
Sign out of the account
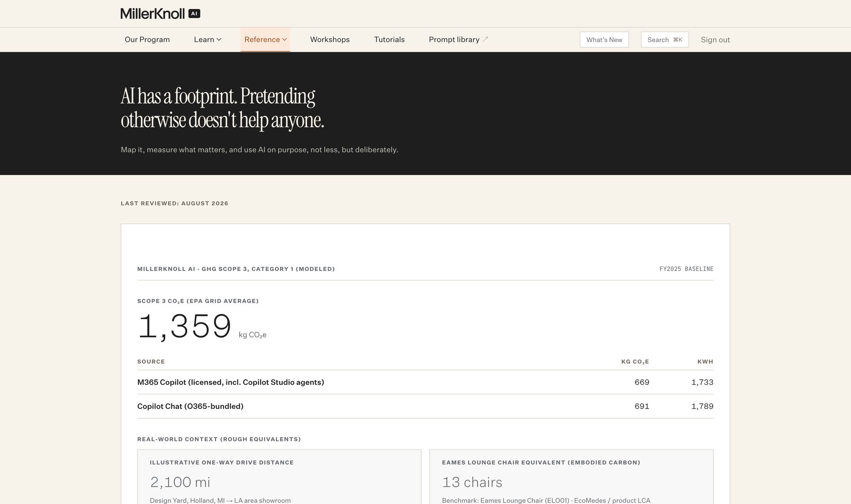[715, 40]
